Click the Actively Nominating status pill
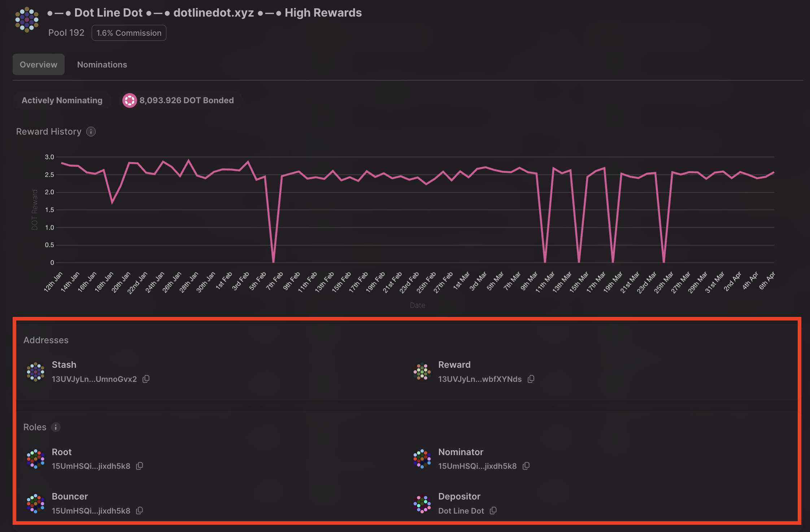Screen dimensions: 810x532 click(62, 100)
